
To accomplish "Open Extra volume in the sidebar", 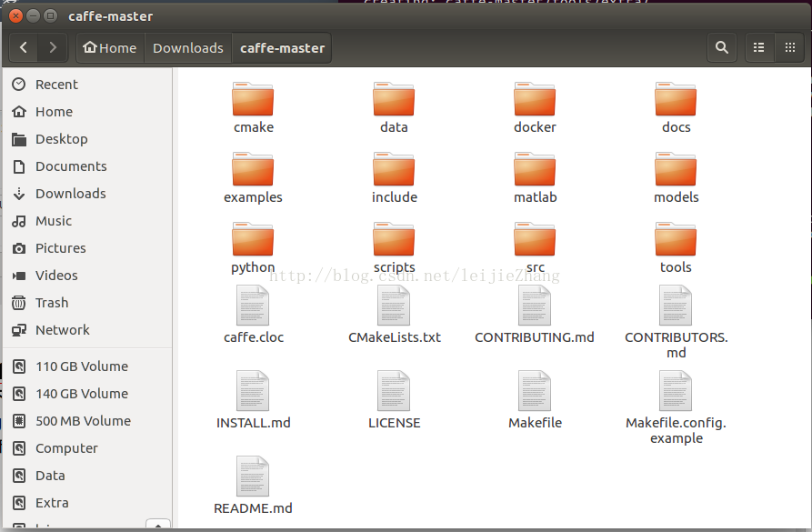I will (x=87, y=503).
